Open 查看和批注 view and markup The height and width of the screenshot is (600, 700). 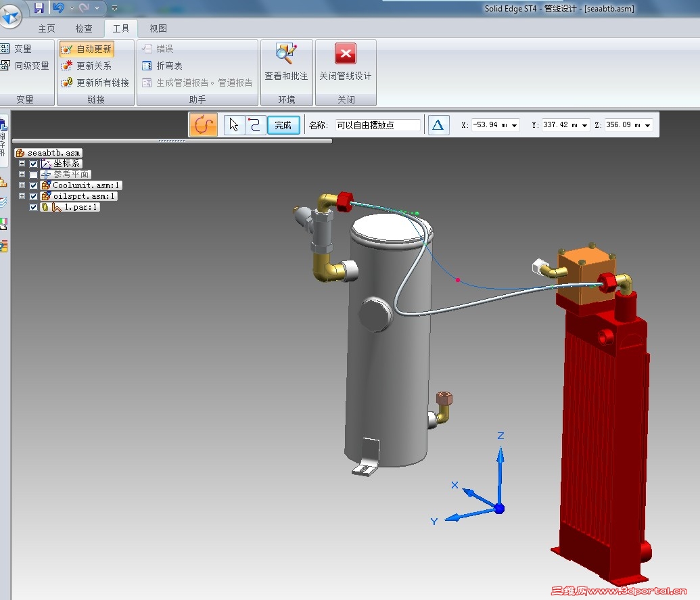click(286, 62)
